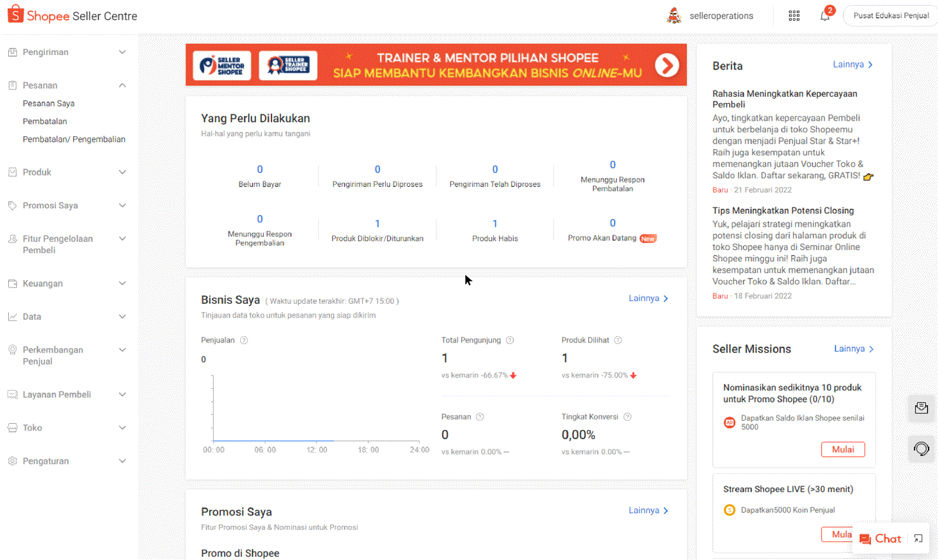Open the notification bell with badge 2
The width and height of the screenshot is (938, 560).
(x=824, y=16)
